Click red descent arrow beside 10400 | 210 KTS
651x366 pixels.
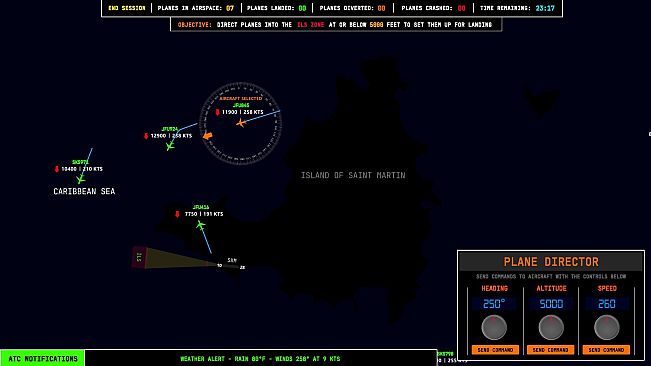(x=57, y=169)
